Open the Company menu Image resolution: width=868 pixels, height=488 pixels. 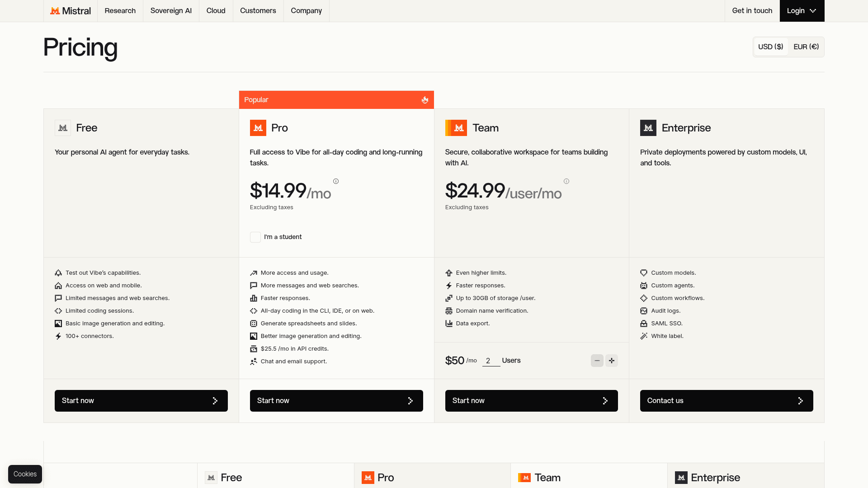pos(307,11)
